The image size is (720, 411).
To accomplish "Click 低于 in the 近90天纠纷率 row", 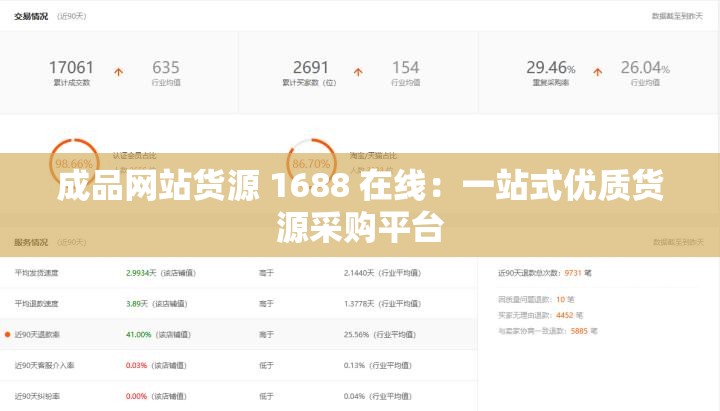I will click(266, 396).
